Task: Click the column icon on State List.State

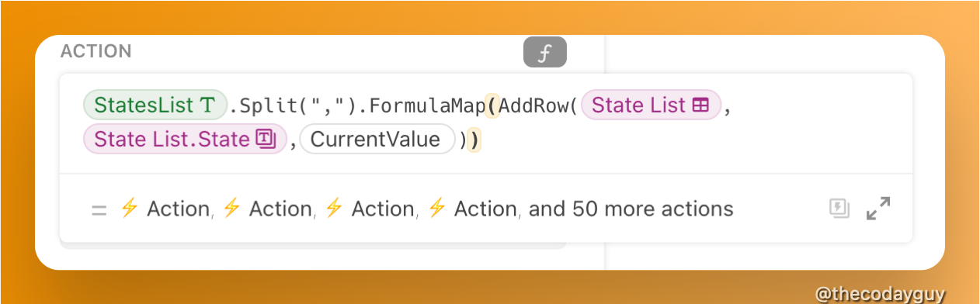Action: pyautogui.click(x=266, y=140)
